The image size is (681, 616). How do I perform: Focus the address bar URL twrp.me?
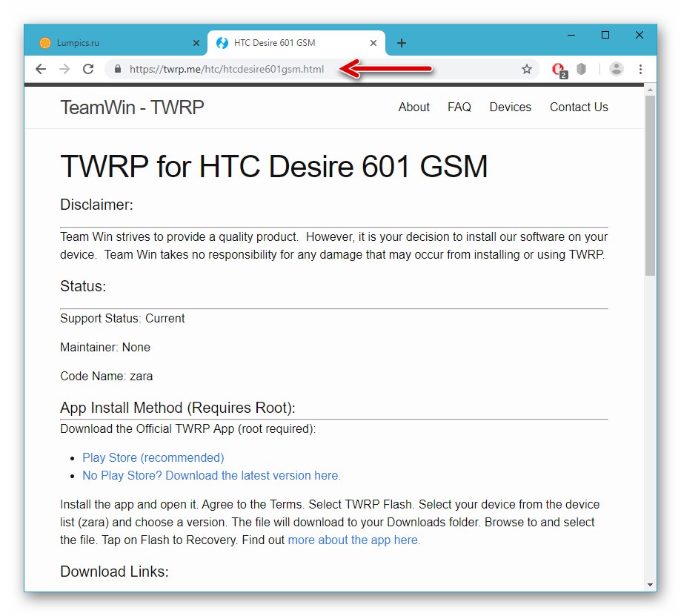click(x=227, y=69)
